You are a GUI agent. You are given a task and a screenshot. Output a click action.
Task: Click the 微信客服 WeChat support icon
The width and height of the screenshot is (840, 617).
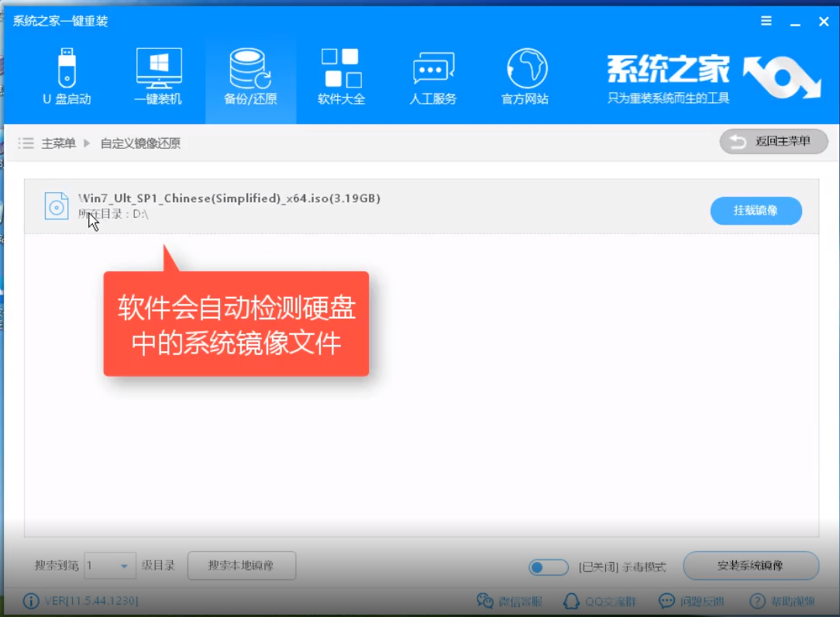click(x=486, y=601)
